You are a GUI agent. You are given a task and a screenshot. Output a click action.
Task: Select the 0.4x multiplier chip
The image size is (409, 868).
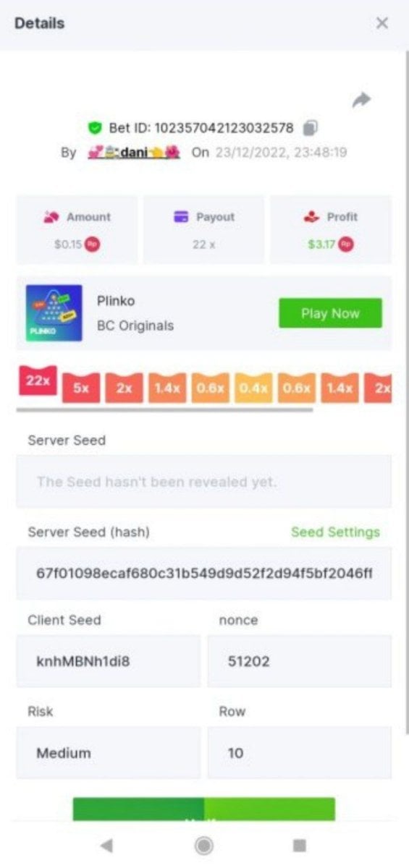(253, 388)
